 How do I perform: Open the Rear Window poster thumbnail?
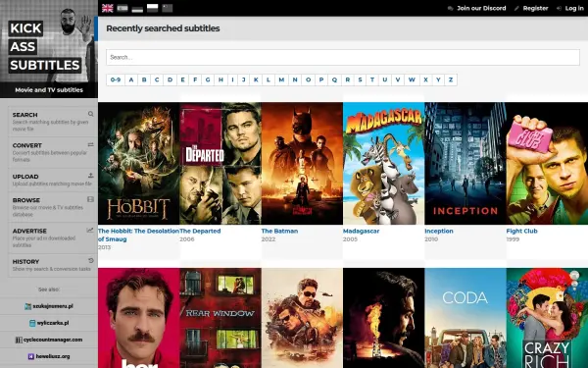pos(220,318)
